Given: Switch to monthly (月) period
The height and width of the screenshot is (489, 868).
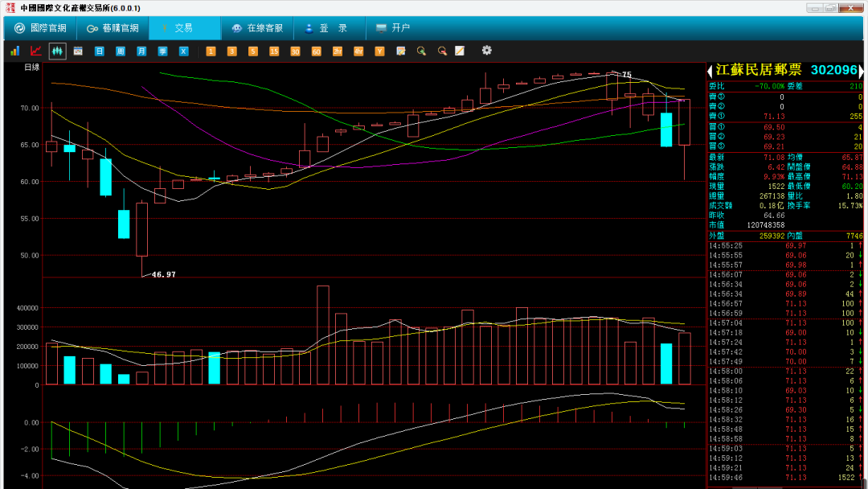Looking at the screenshot, I should pyautogui.click(x=141, y=51).
